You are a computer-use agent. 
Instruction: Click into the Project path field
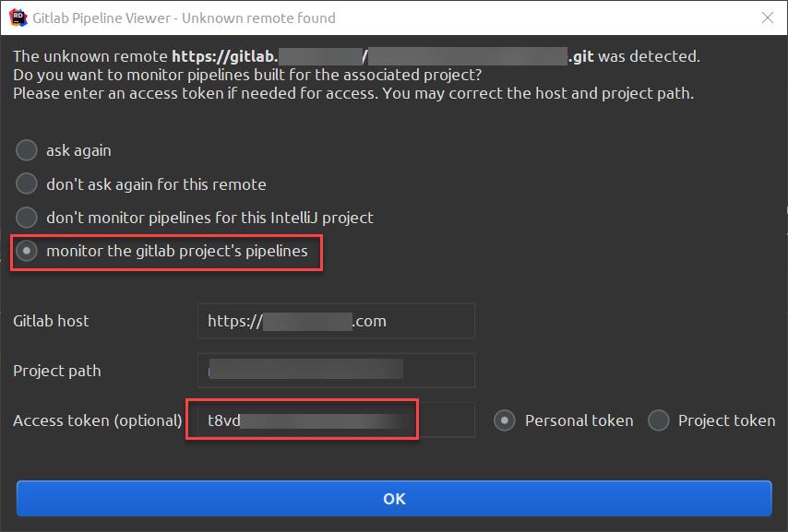coord(336,371)
